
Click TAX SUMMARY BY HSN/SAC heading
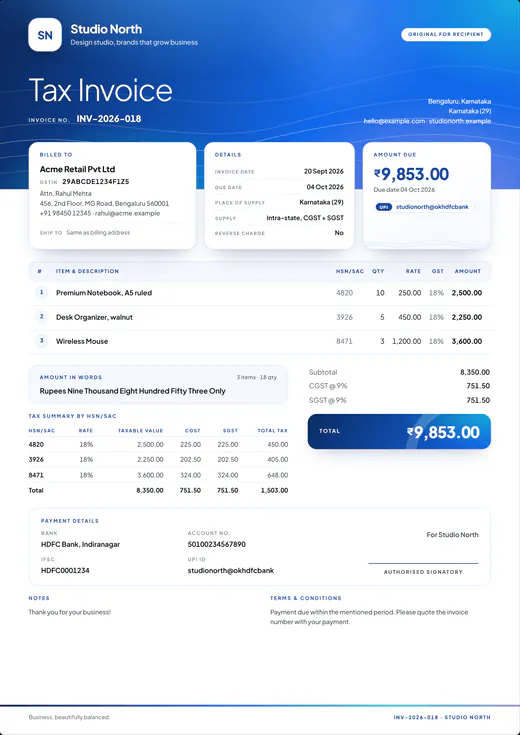[73, 416]
